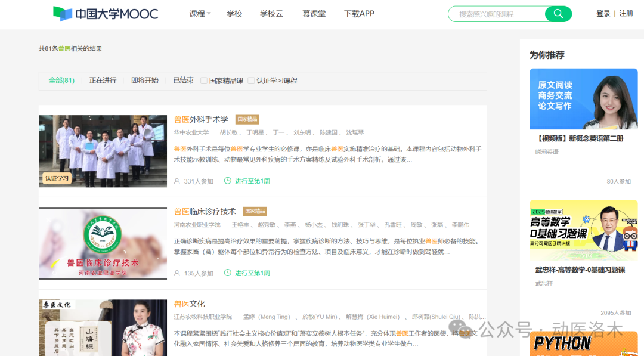Open 原文阅读 商务交流 论文写作 banner

tap(584, 99)
